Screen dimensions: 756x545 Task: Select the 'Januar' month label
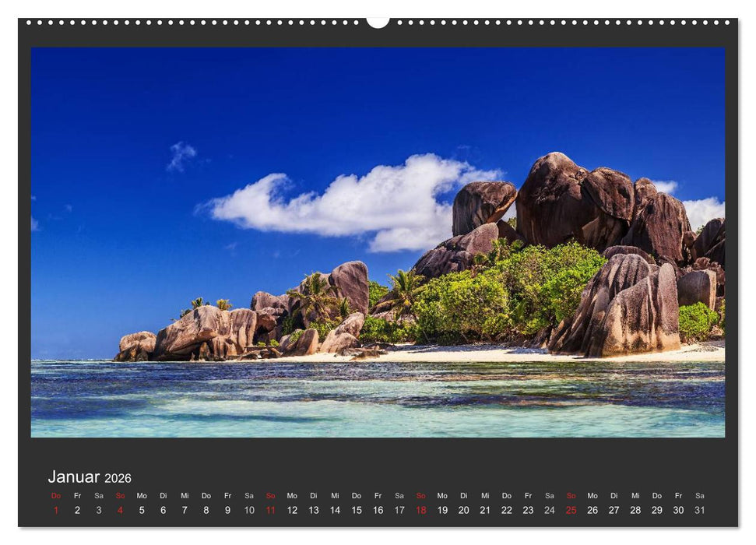pyautogui.click(x=74, y=475)
